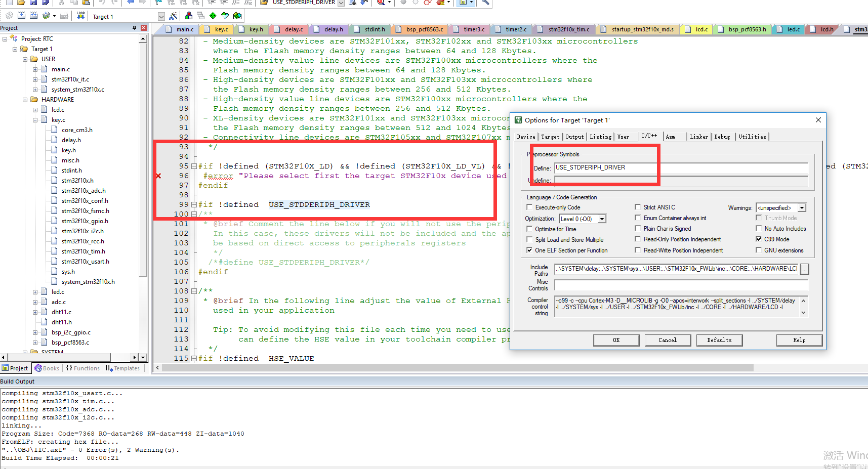
Task: Click the Batch Build toolbar icon
Action: 46,16
